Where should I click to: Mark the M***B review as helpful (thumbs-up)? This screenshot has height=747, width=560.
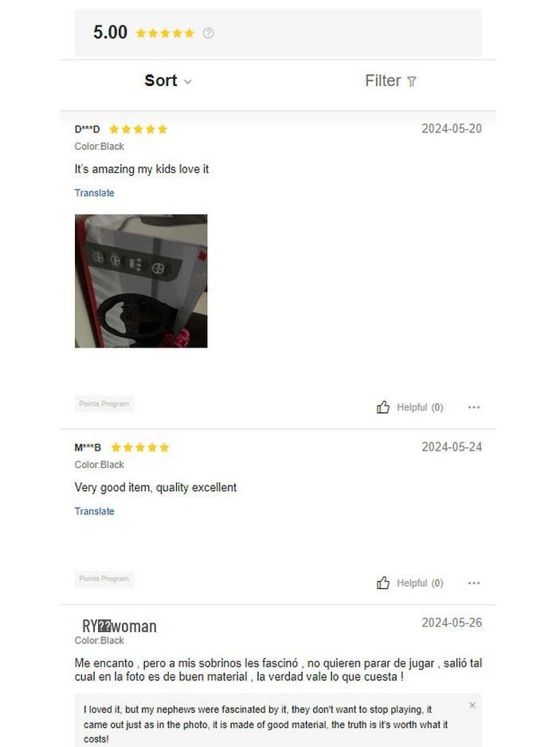pos(383,583)
